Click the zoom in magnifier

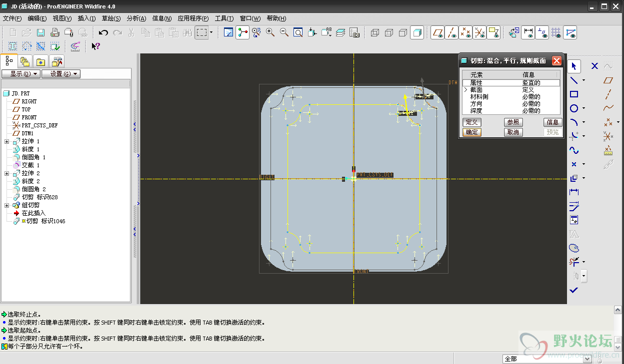point(270,32)
